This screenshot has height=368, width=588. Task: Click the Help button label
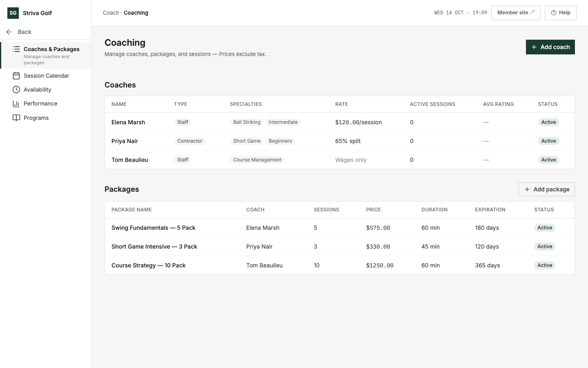tap(565, 13)
